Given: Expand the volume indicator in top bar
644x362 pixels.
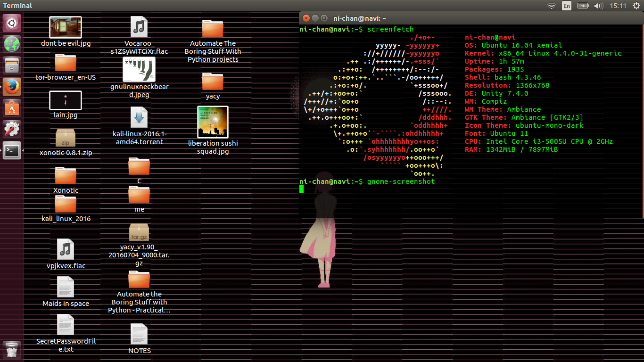Looking at the screenshot, I should pos(598,6).
